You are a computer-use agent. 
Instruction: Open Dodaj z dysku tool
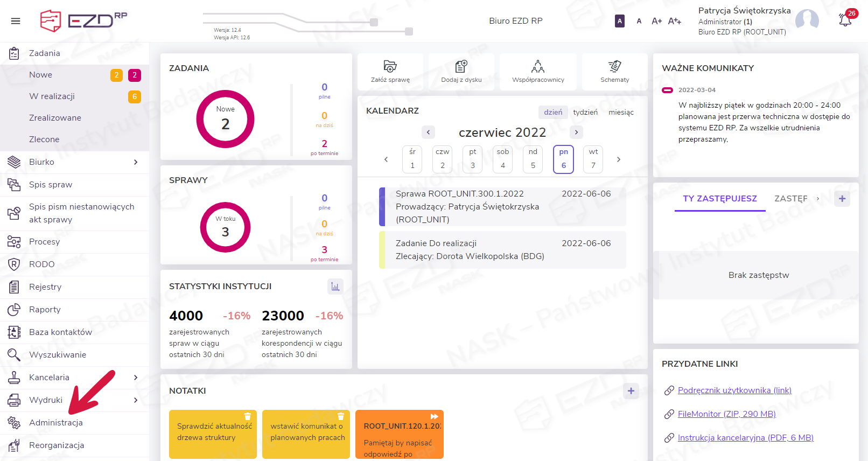point(461,67)
